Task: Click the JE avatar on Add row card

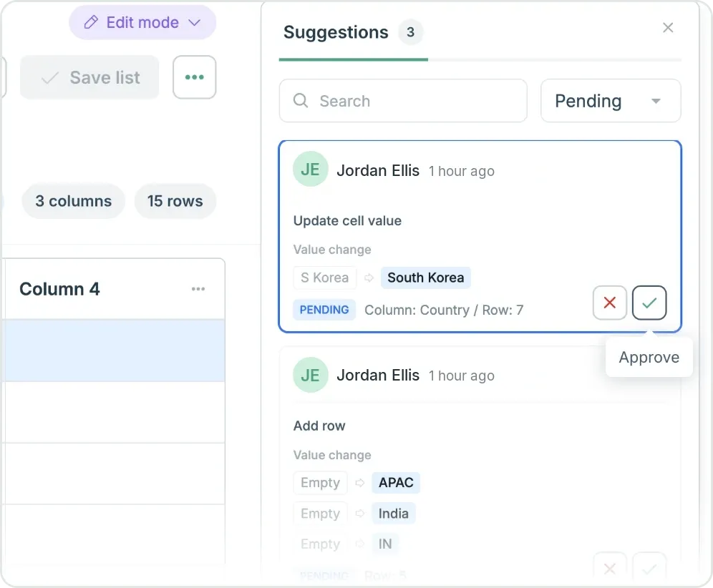Action: 311,375
